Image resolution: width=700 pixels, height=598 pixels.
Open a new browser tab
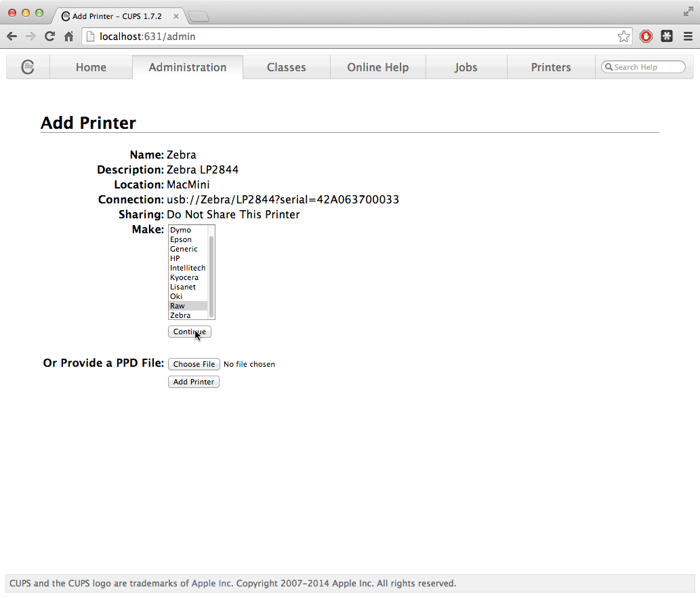click(x=199, y=16)
